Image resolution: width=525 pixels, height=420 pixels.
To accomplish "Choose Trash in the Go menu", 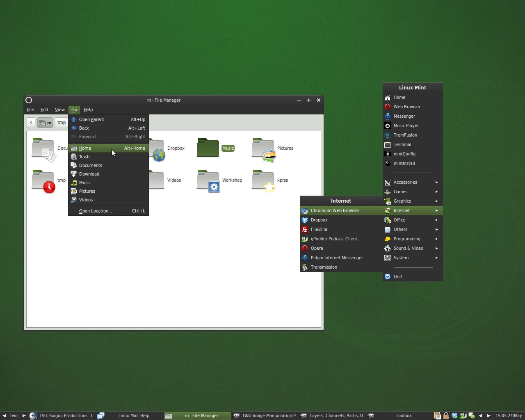I will [108, 157].
